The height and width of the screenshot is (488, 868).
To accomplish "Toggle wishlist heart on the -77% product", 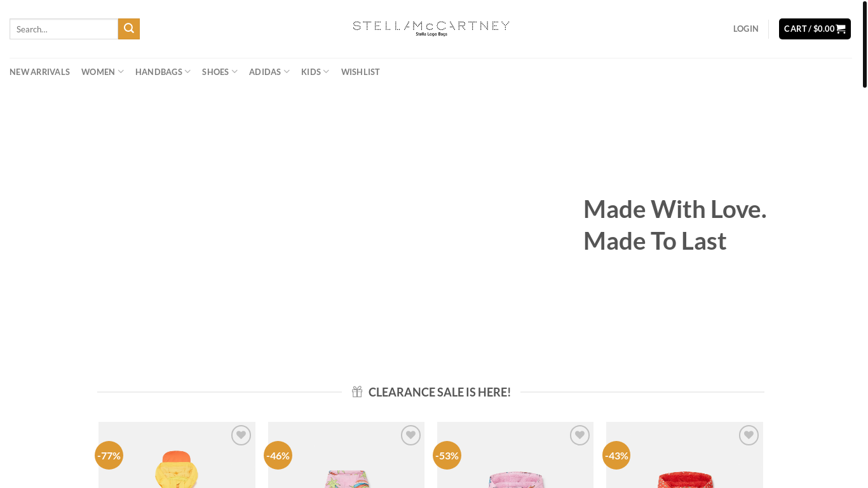I will [x=241, y=435].
